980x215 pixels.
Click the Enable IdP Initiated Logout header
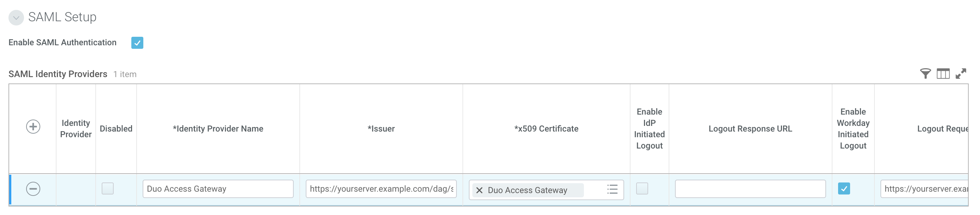[x=650, y=128]
